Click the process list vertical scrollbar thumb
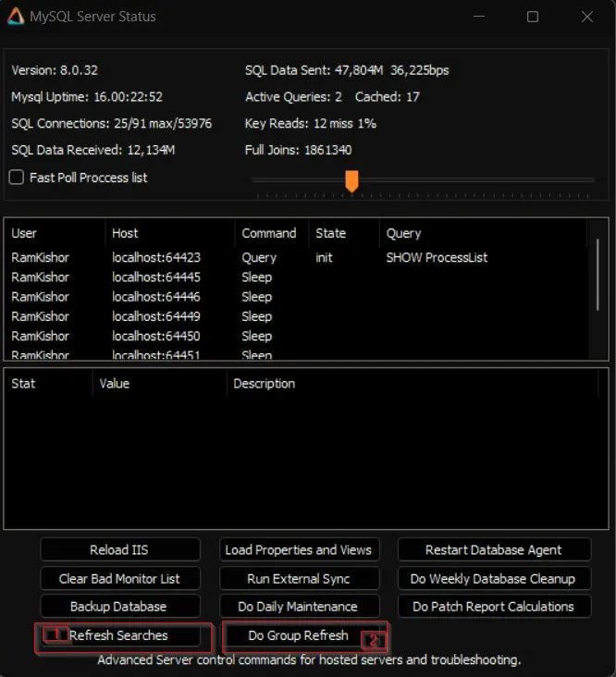 point(598,274)
